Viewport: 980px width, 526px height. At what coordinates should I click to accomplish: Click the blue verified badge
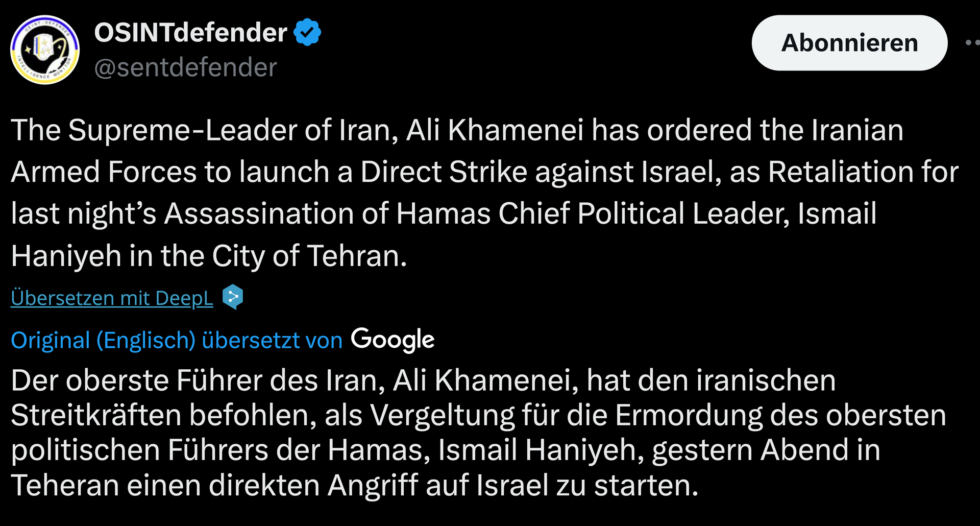pos(307,32)
